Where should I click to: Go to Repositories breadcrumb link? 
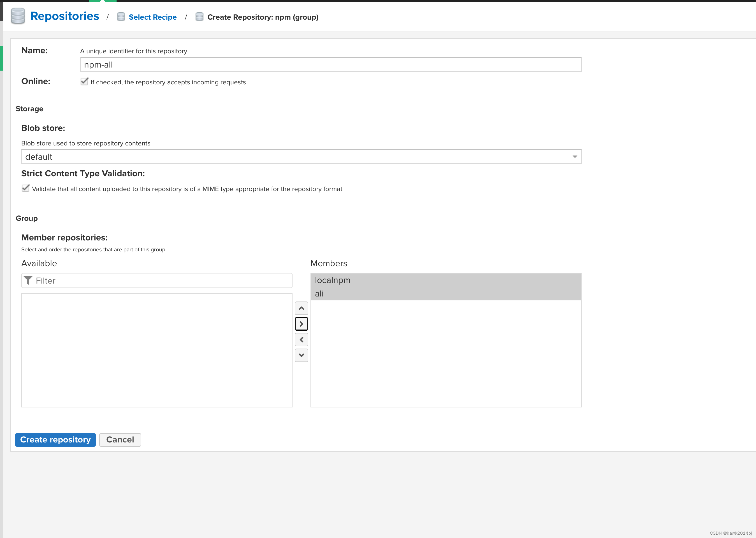coord(65,16)
